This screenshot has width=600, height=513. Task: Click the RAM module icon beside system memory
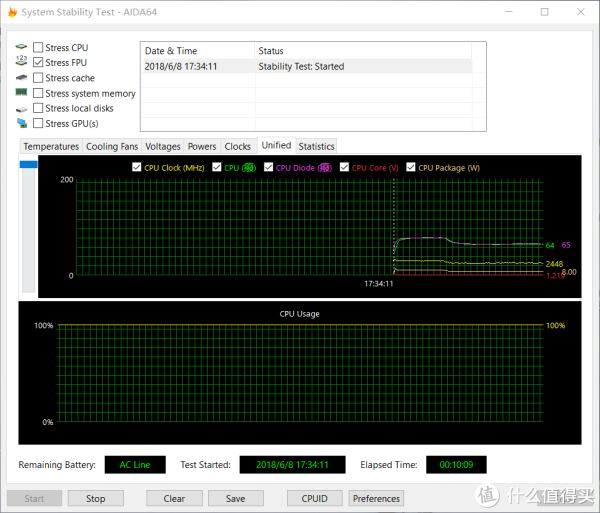point(21,93)
